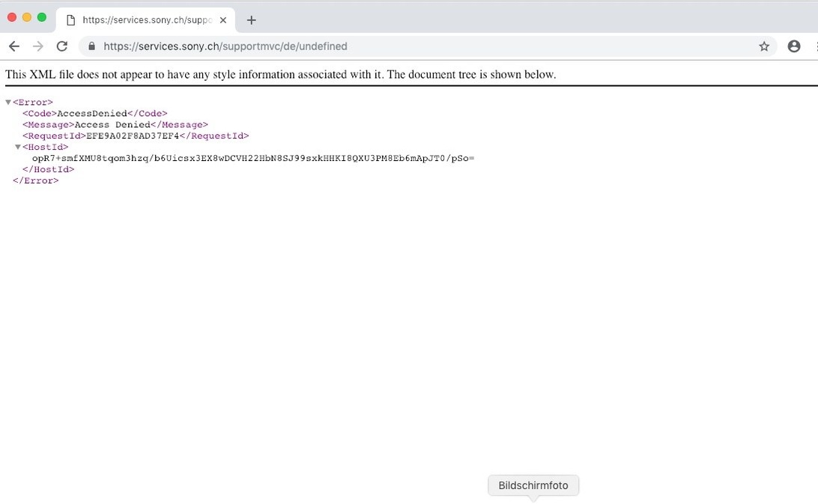Viewport: 818px width, 504px height.
Task: Collapse the Error XML node
Action: point(8,103)
